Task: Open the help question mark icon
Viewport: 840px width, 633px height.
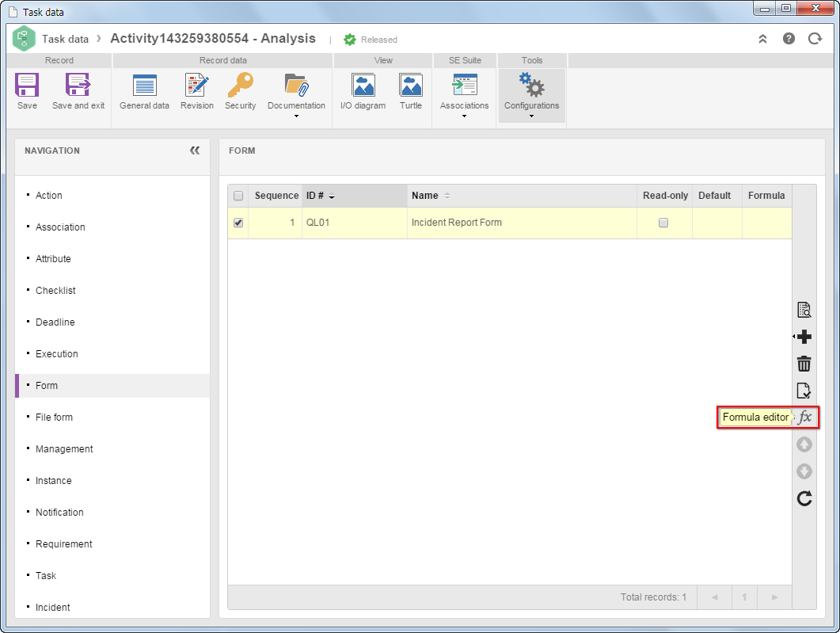Action: pos(789,39)
